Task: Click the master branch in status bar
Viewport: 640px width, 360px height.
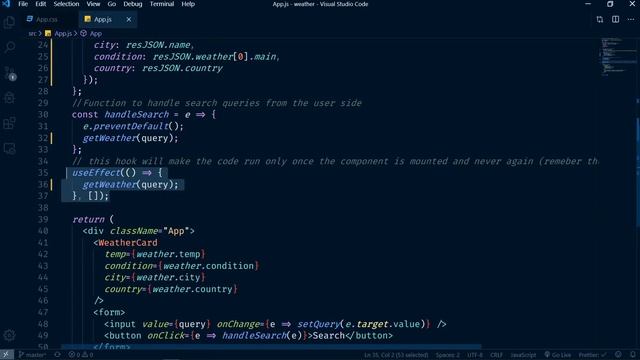Action: (x=33, y=355)
